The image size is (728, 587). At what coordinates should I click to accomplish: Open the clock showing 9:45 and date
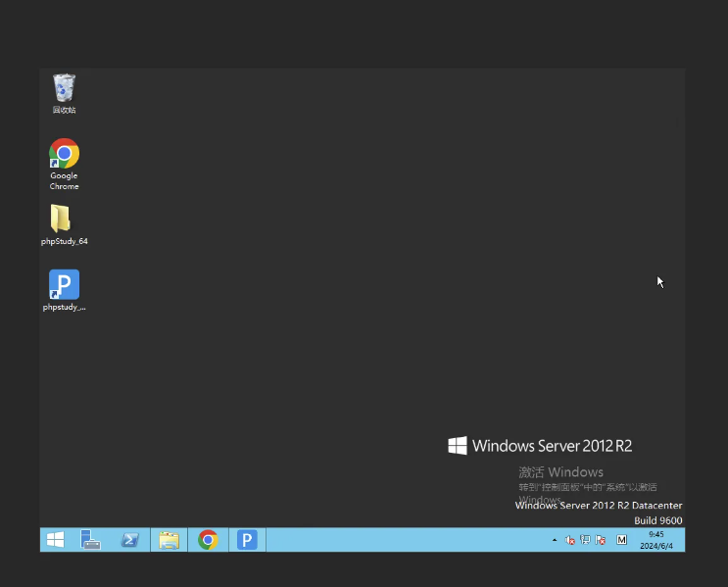[655, 540]
